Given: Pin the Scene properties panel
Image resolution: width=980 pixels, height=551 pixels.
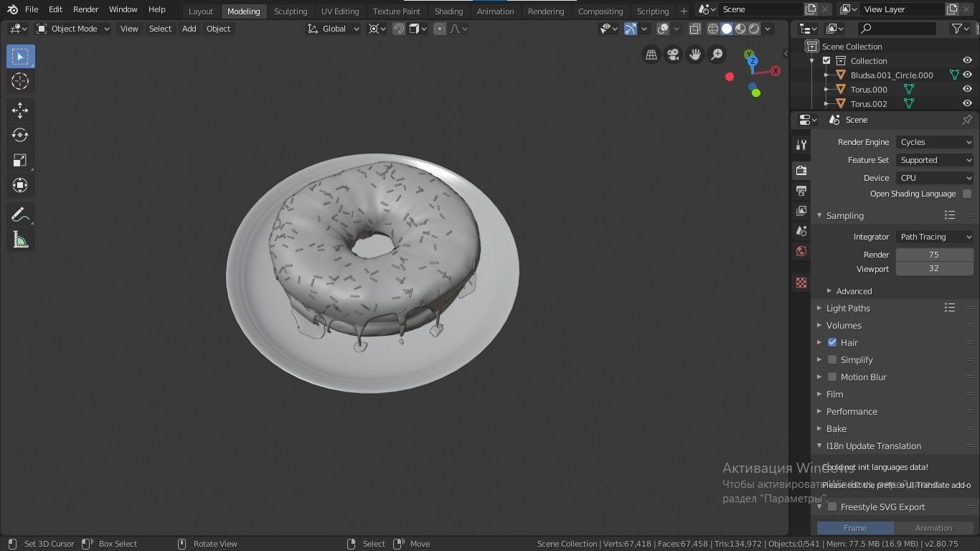Looking at the screenshot, I should click(x=967, y=120).
